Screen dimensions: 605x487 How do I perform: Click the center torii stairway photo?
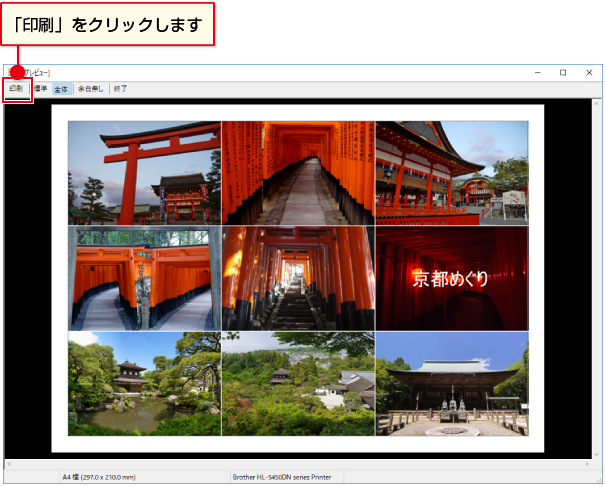298,278
